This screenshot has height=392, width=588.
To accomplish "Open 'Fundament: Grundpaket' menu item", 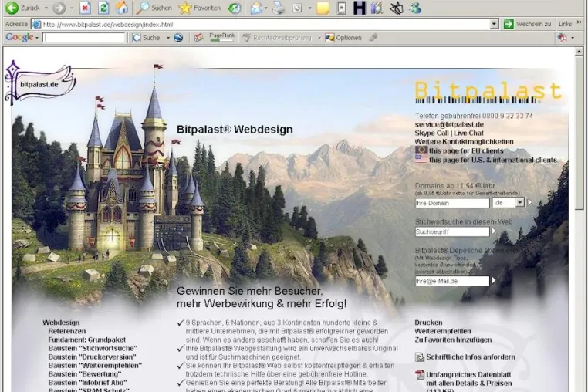I will pos(87,340).
